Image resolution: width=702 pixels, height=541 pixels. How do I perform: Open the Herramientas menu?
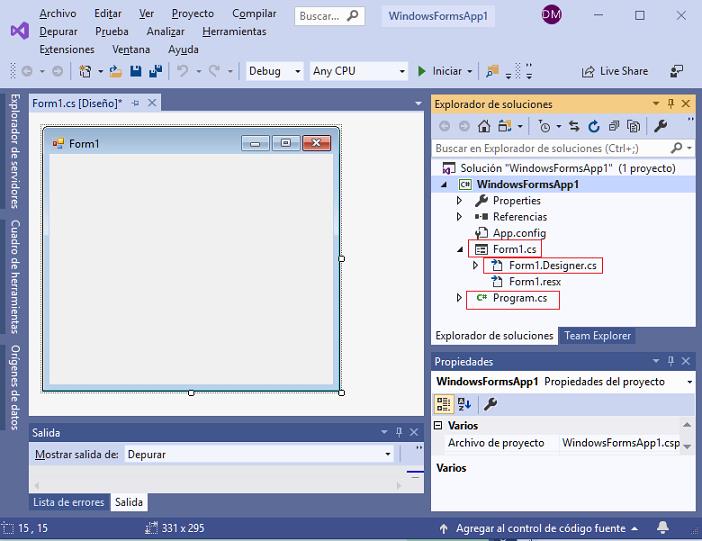click(234, 31)
